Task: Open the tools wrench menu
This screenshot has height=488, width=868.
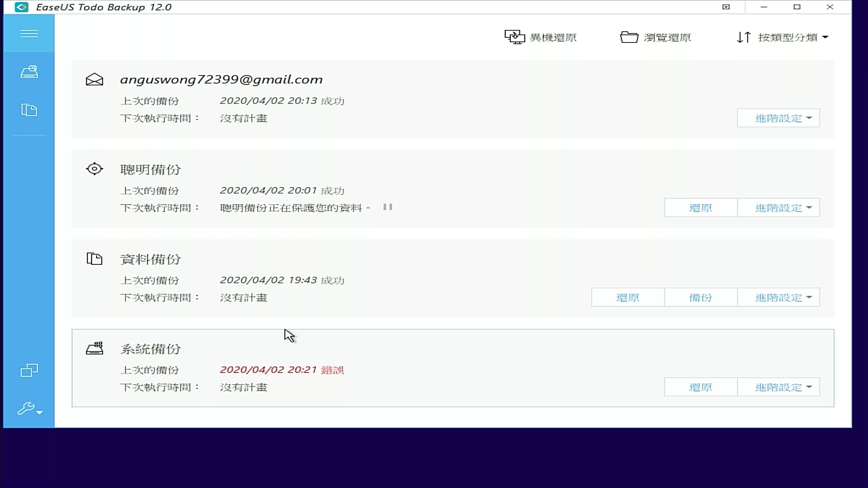Action: coord(29,409)
